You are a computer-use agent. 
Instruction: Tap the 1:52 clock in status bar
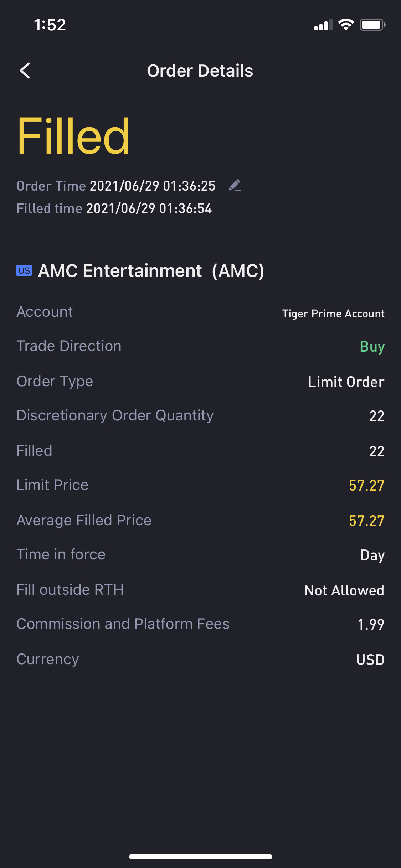(50, 25)
